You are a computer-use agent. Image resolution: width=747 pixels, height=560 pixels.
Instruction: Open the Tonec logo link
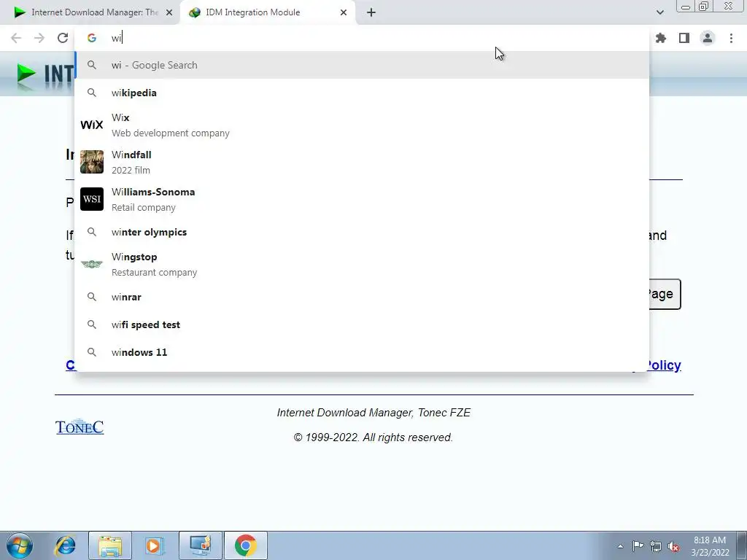80,427
